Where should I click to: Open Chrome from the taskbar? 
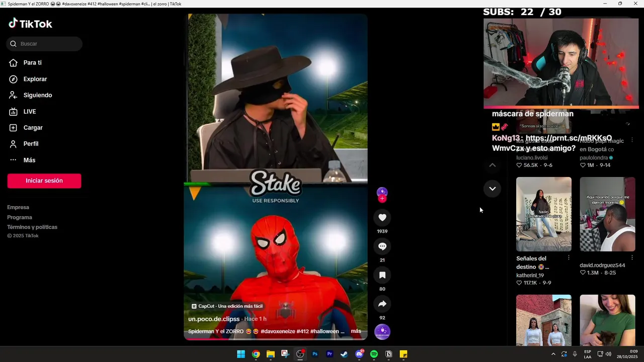click(x=256, y=354)
